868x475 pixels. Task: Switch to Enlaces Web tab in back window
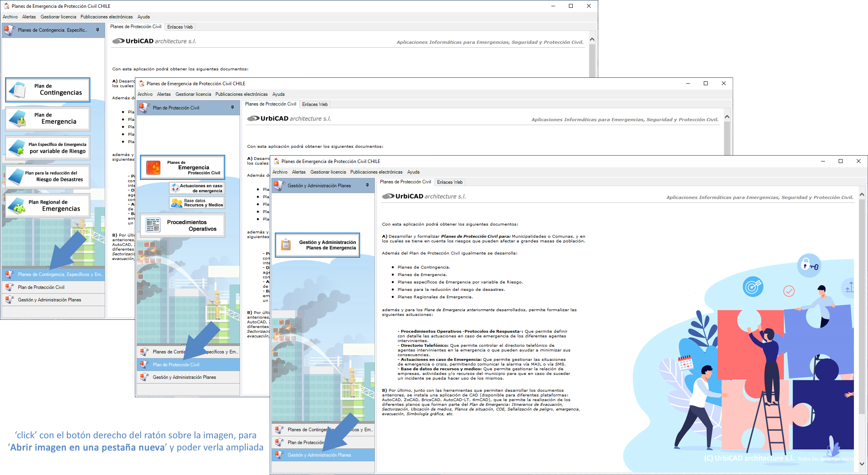(180, 27)
